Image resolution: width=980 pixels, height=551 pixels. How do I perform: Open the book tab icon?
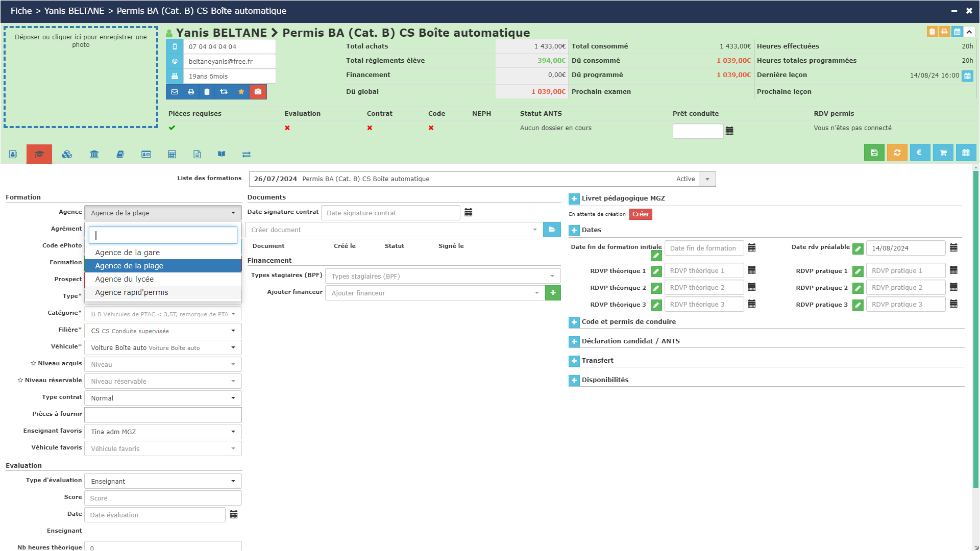120,154
